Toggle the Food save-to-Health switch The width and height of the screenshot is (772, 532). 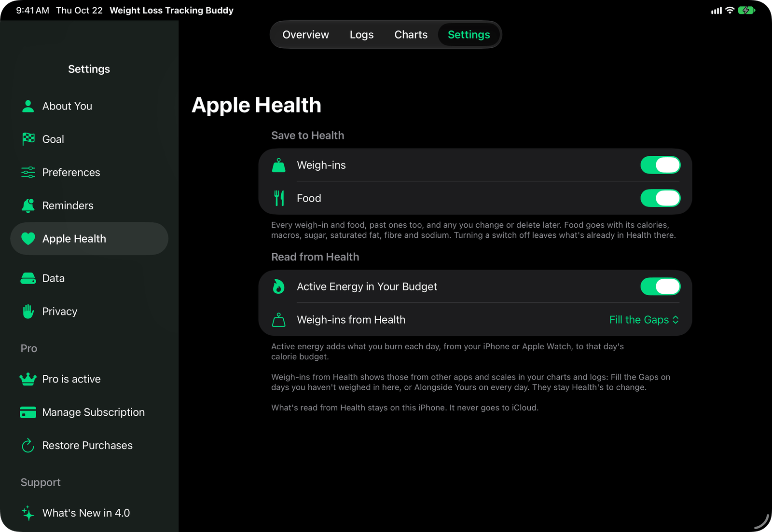tap(660, 198)
